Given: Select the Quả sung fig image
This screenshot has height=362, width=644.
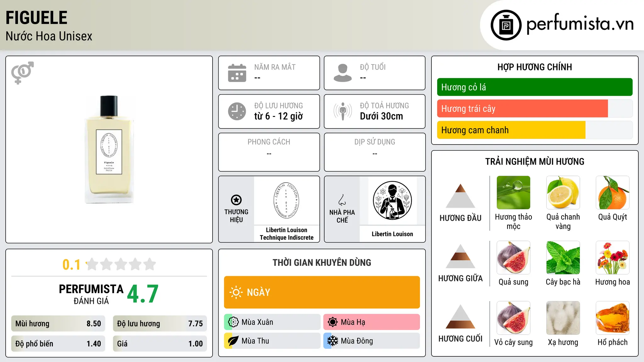Looking at the screenshot, I should click(514, 258).
